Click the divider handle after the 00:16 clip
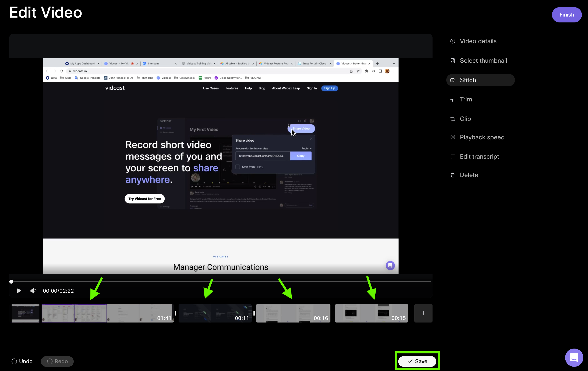Screen dimensions: 588x371 (333, 313)
